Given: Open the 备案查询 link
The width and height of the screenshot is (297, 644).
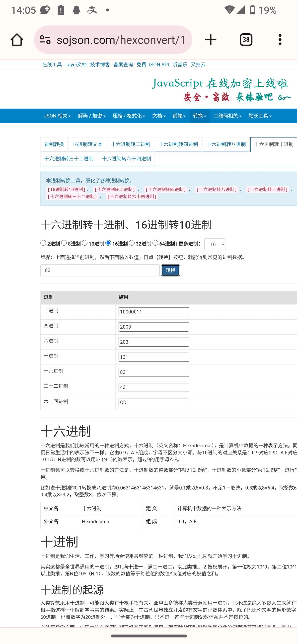Looking at the screenshot, I should [123, 65].
